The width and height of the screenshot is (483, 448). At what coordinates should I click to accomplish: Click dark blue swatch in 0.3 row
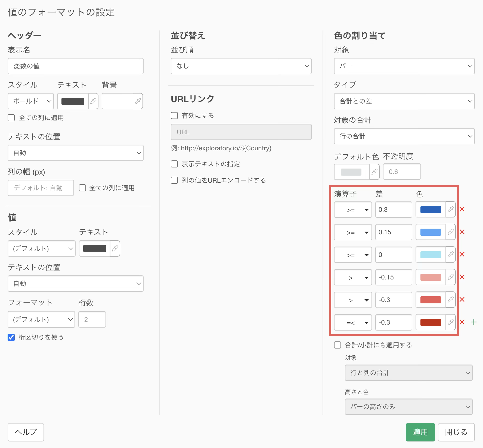[431, 209]
